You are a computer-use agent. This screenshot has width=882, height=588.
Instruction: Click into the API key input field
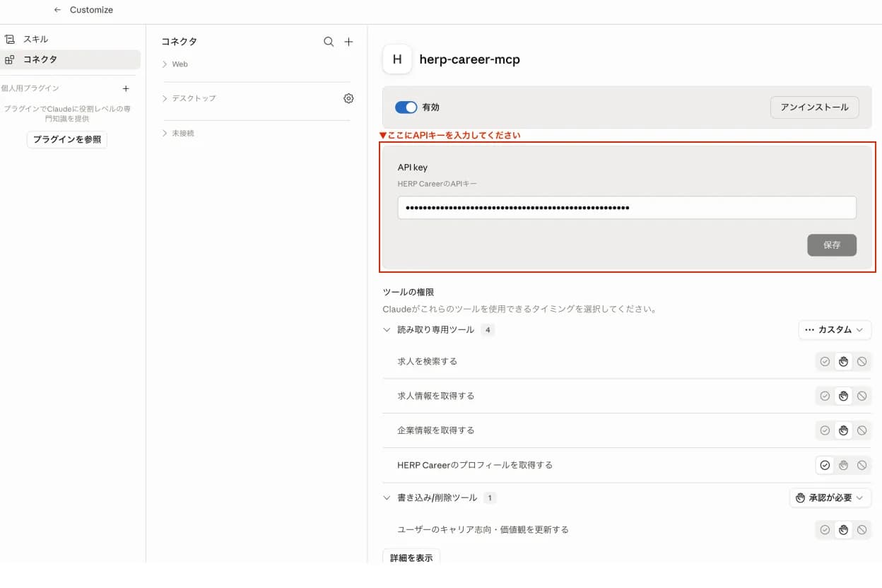(x=627, y=208)
